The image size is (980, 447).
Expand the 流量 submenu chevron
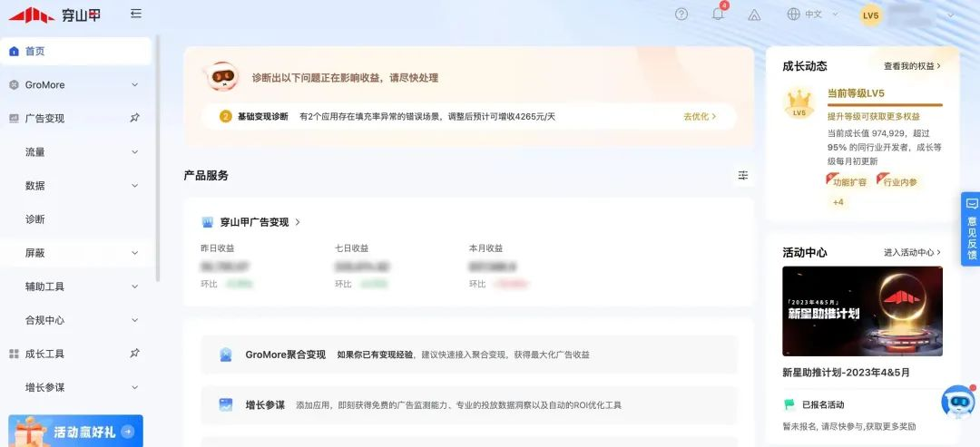point(134,152)
